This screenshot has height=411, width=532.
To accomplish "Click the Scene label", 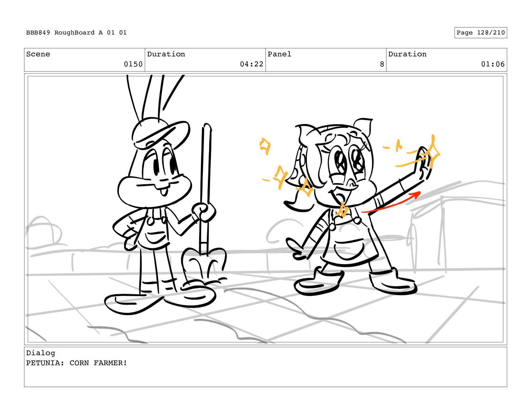I will [x=38, y=54].
